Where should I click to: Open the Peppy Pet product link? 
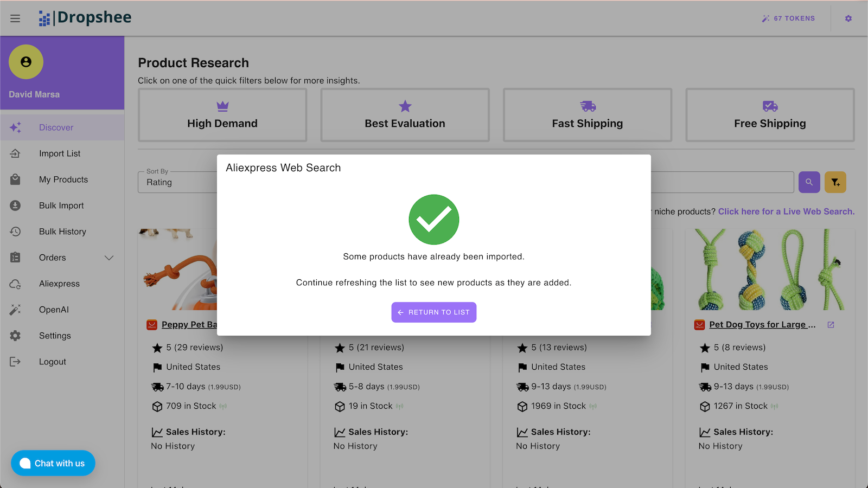click(189, 324)
